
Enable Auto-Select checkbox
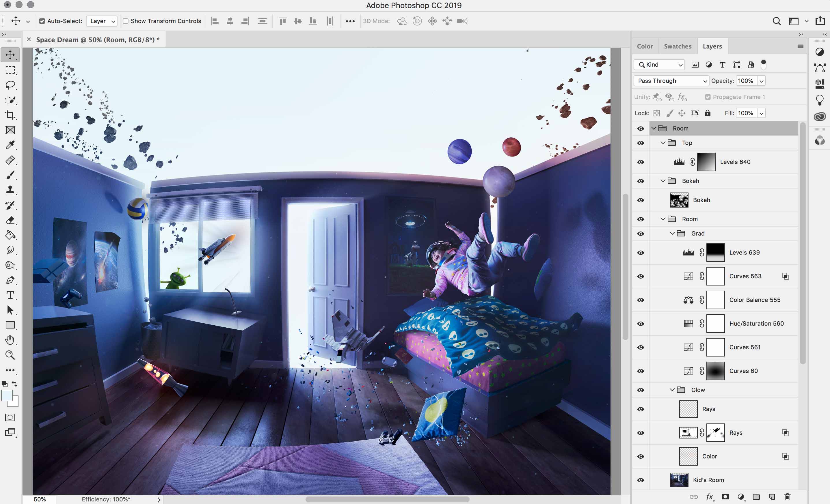[x=42, y=21]
